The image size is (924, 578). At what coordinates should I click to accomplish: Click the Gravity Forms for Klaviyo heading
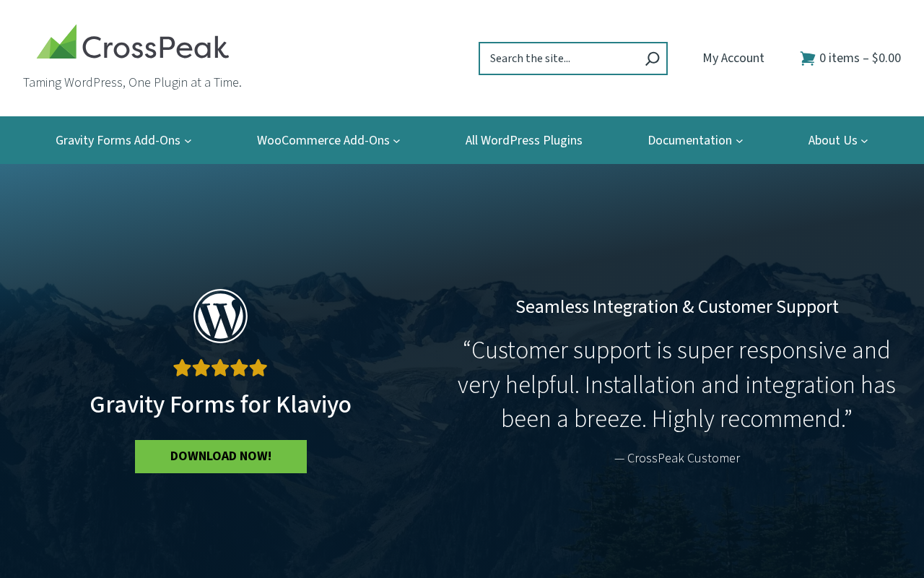pyautogui.click(x=221, y=405)
